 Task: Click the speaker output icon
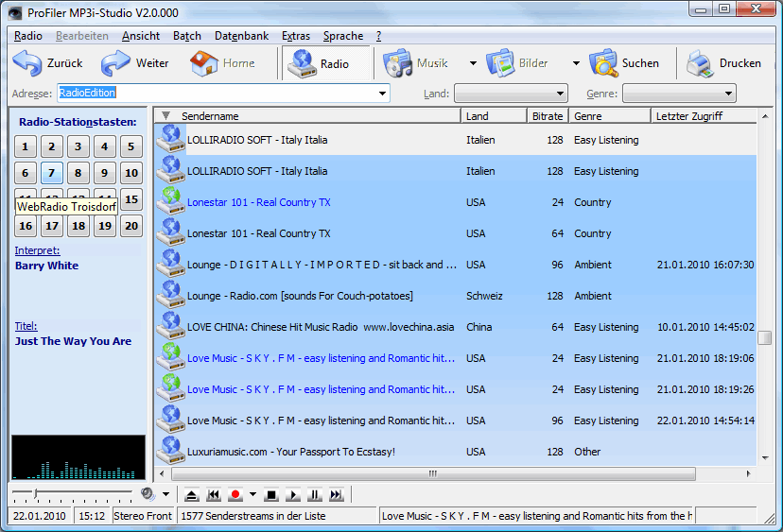(148, 494)
